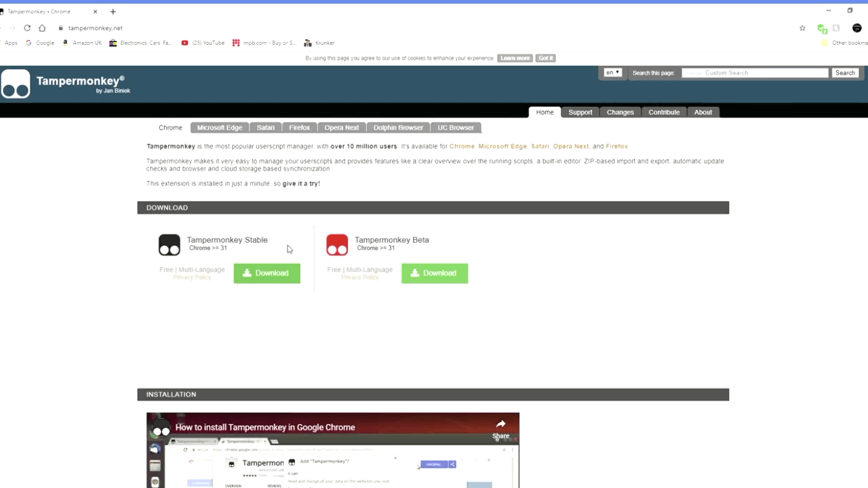Open a new browser tab with plus
Image resolution: width=868 pixels, height=488 pixels.
tap(113, 12)
